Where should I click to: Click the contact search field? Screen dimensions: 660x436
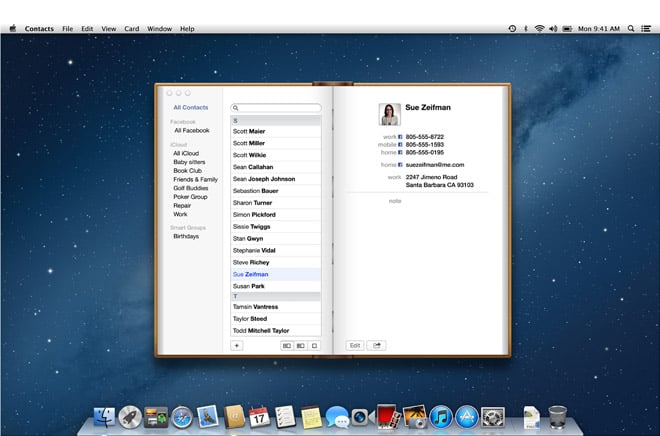[x=277, y=108]
